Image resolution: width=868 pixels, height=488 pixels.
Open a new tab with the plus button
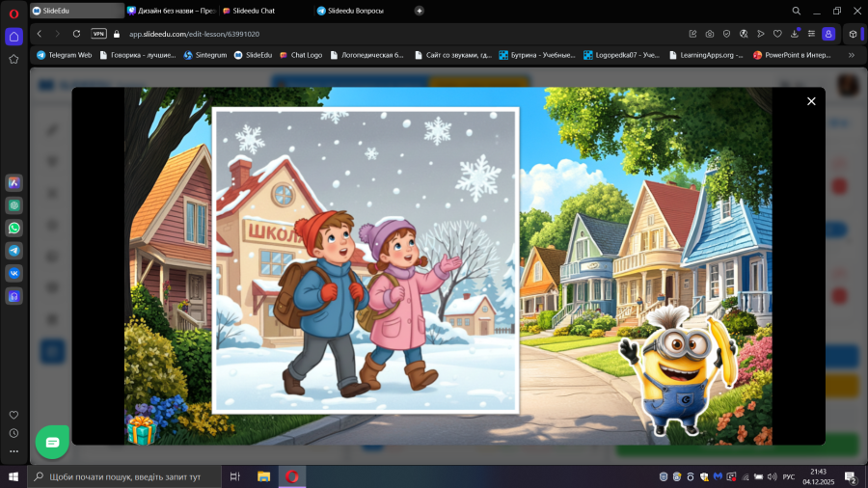(x=419, y=11)
